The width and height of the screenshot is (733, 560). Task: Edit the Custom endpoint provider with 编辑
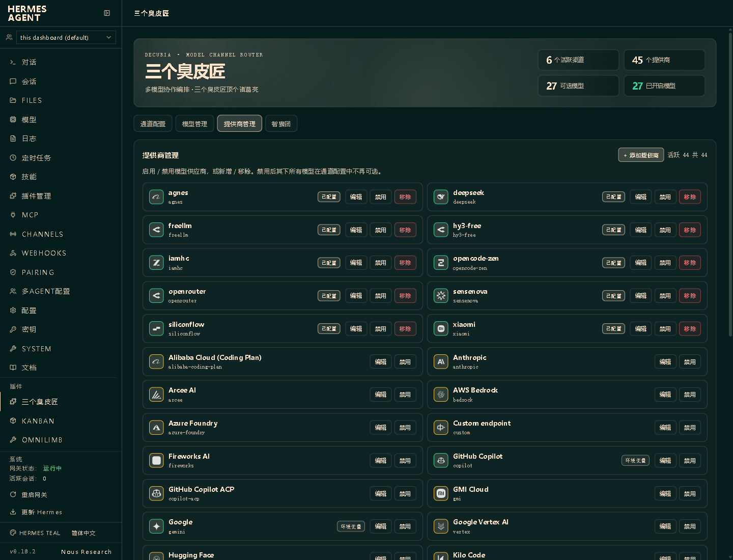665,428
